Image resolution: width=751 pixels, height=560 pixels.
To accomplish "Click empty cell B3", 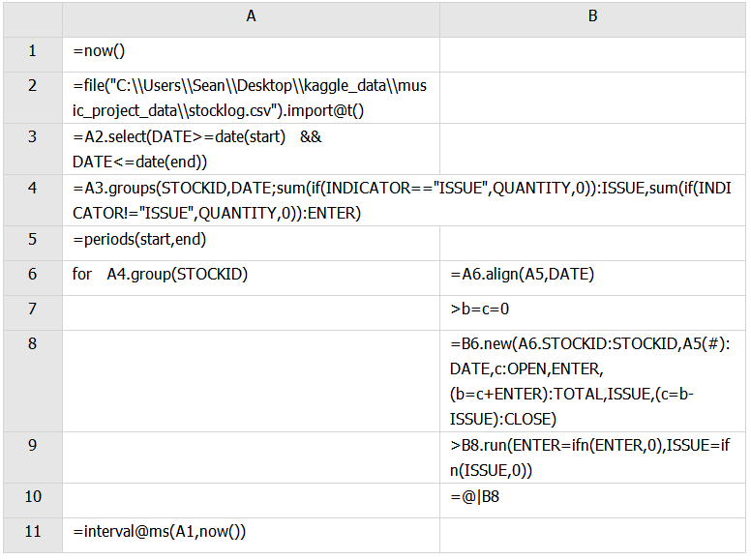I will point(592,149).
